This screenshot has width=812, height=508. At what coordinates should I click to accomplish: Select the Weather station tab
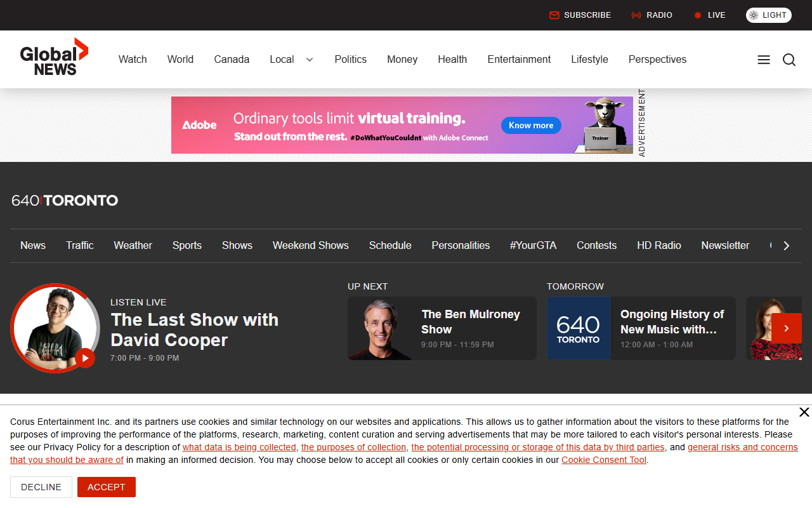(x=133, y=245)
